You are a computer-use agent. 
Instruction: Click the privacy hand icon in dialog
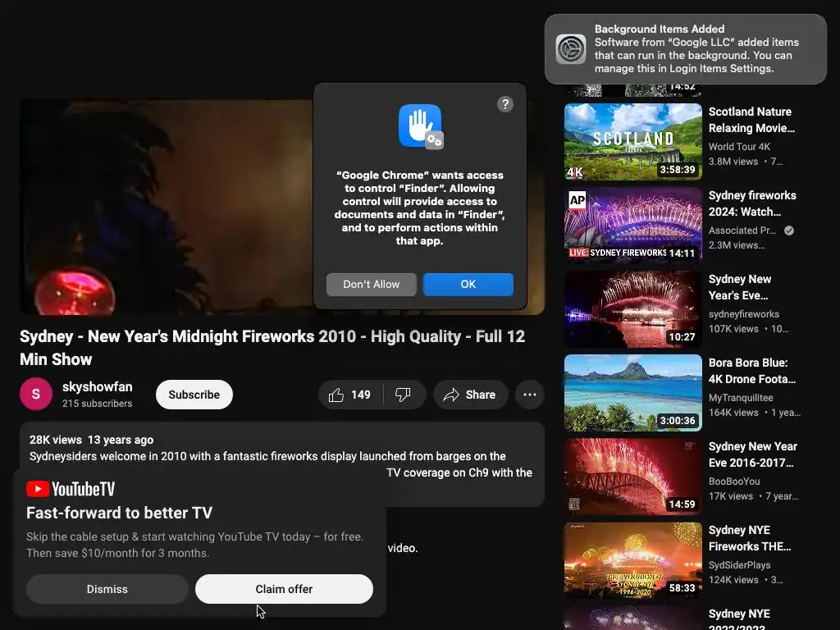pyautogui.click(x=421, y=126)
